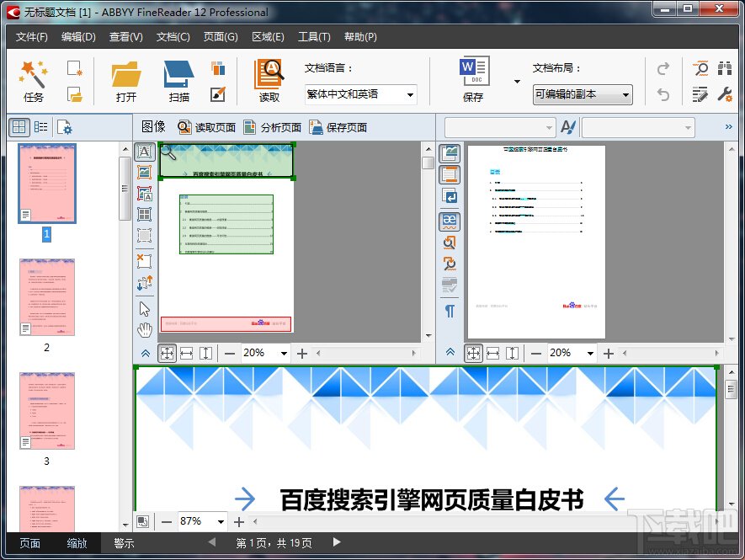Switch to the 警示 bottom tab

click(x=124, y=543)
